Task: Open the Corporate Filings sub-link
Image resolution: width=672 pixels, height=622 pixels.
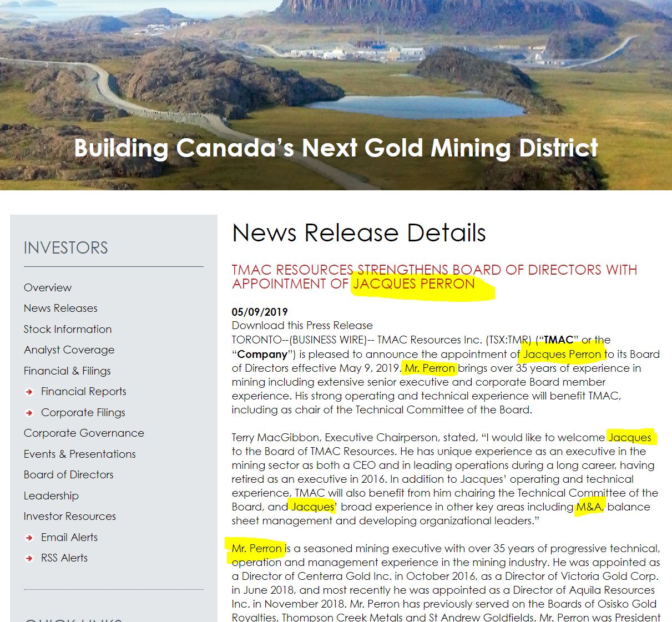Action: tap(83, 412)
